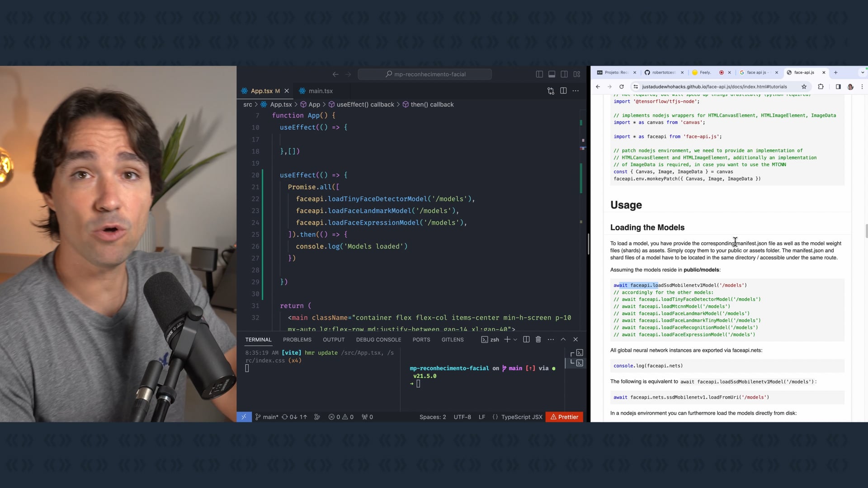Maximize terminal panel with chevron up
The image size is (868, 488).
coord(563,339)
